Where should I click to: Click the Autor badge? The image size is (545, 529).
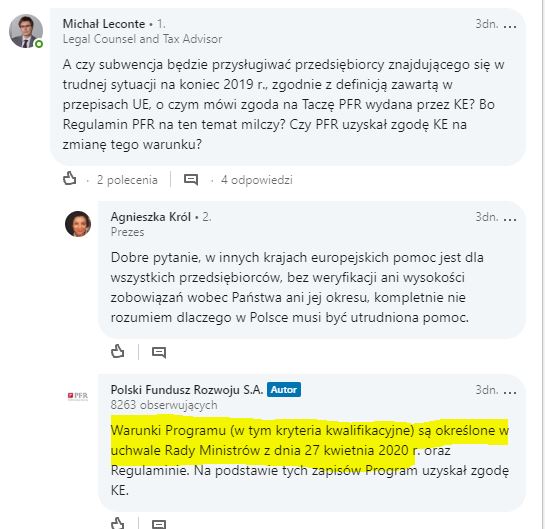point(284,390)
